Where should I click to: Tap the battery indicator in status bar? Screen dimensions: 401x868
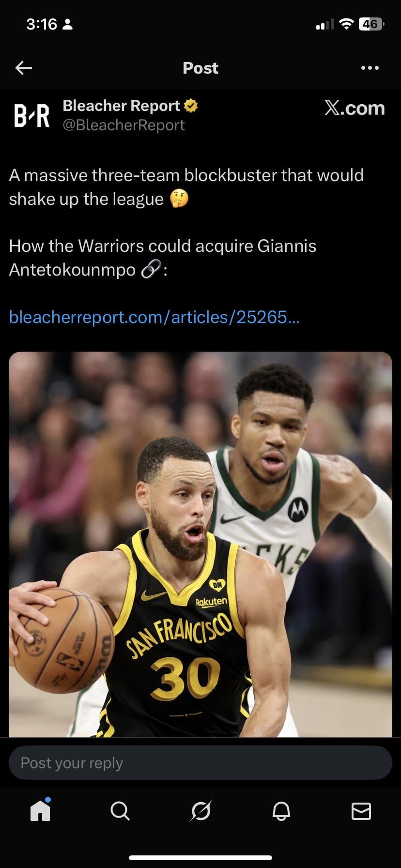click(371, 24)
